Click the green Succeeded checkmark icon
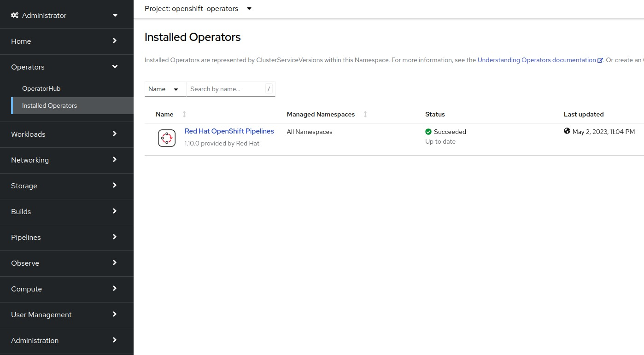Viewport: 644px width, 355px height. (428, 132)
